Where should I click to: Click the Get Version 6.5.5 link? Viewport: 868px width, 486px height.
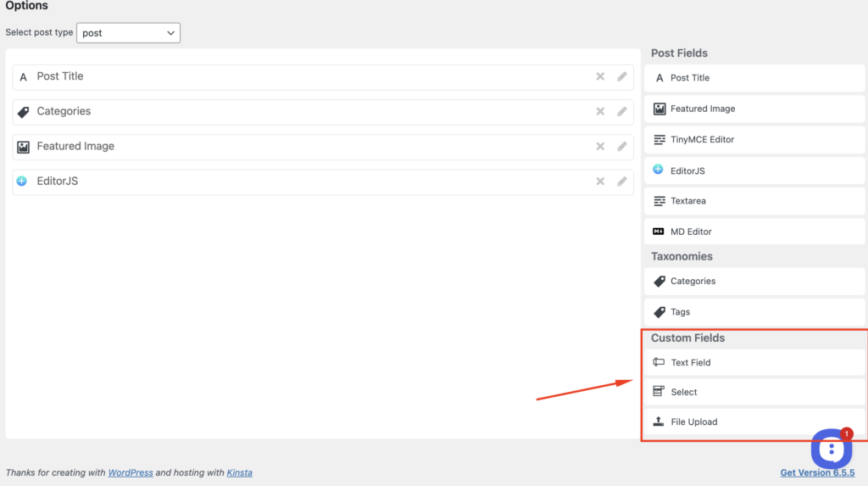pos(816,472)
